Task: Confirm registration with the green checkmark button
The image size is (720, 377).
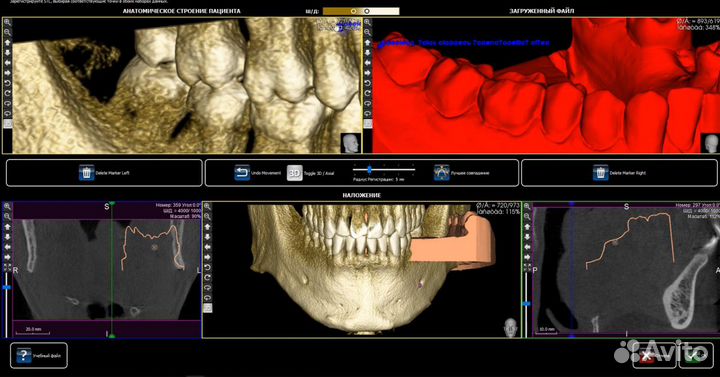Action: click(696, 355)
